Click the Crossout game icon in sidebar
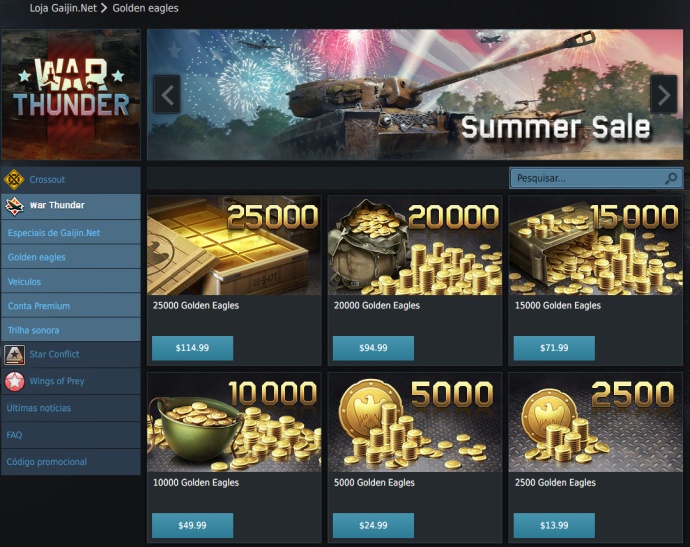 pos(14,180)
